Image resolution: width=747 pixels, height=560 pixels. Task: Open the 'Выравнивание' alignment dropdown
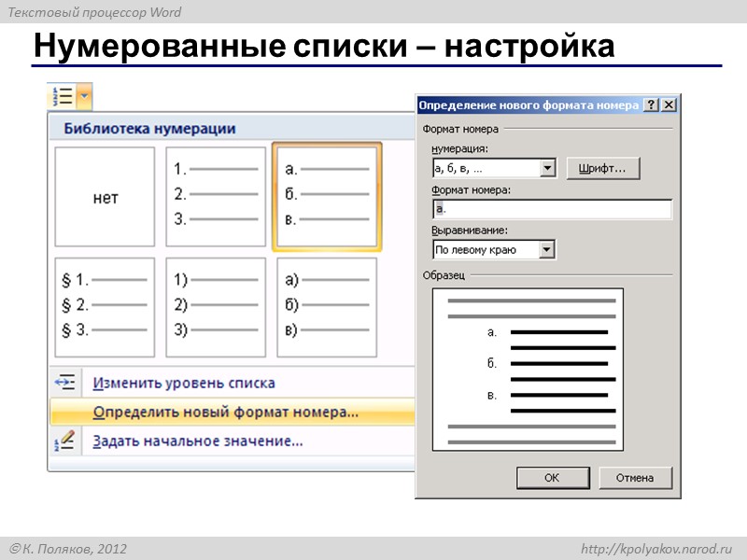pos(547,249)
